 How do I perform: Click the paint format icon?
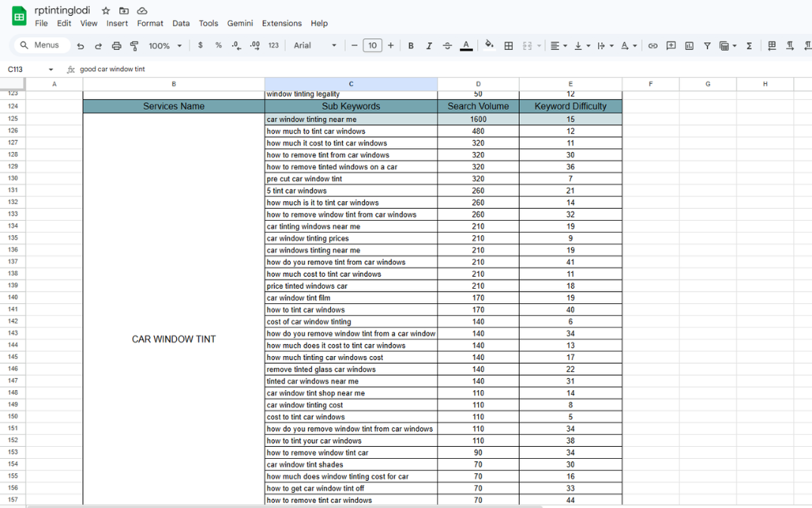(134, 46)
